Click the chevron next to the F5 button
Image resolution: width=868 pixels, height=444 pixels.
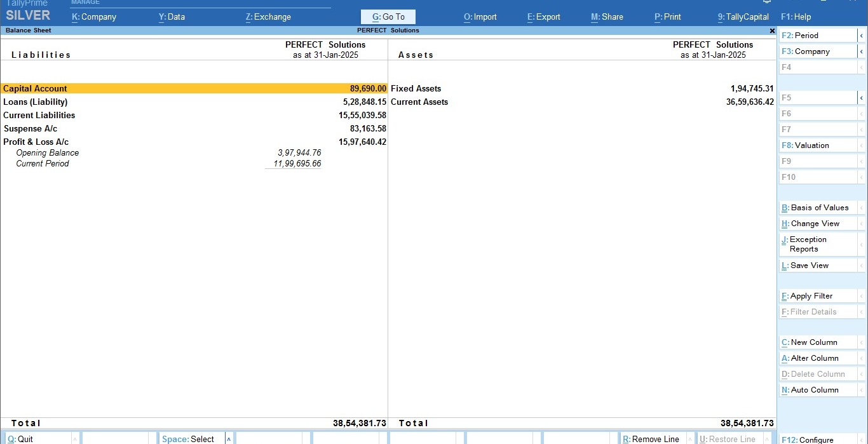[x=862, y=98]
